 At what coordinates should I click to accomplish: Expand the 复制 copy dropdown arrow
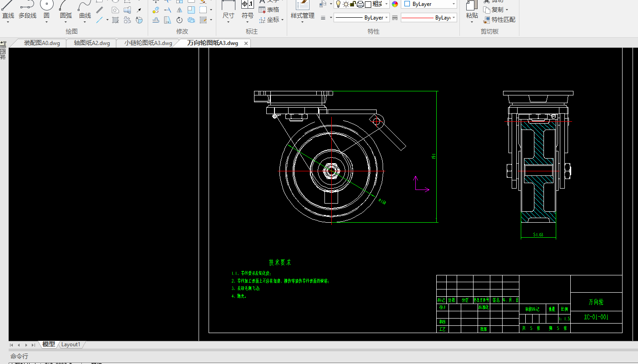tap(507, 10)
